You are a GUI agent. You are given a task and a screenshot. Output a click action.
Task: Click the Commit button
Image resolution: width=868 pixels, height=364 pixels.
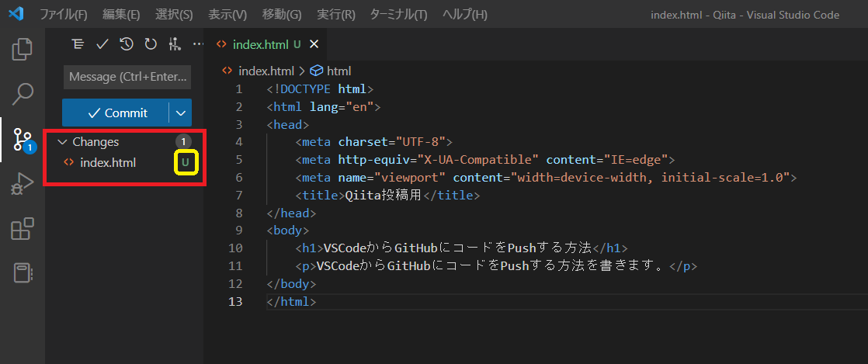tap(116, 113)
